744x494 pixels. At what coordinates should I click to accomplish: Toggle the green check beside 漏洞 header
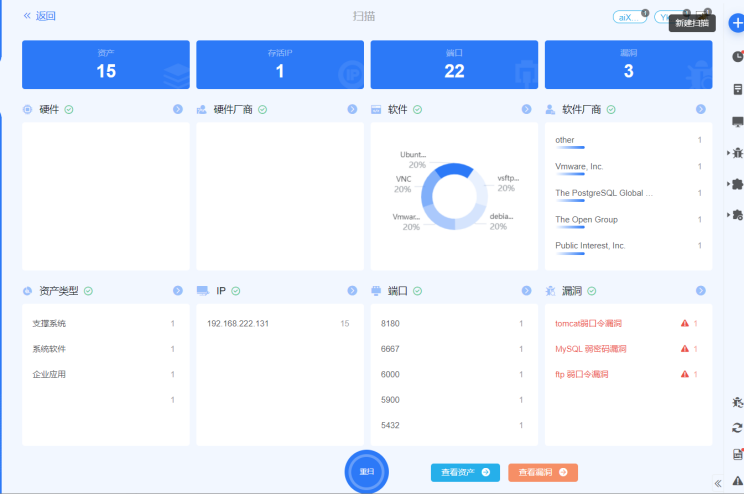pos(592,291)
